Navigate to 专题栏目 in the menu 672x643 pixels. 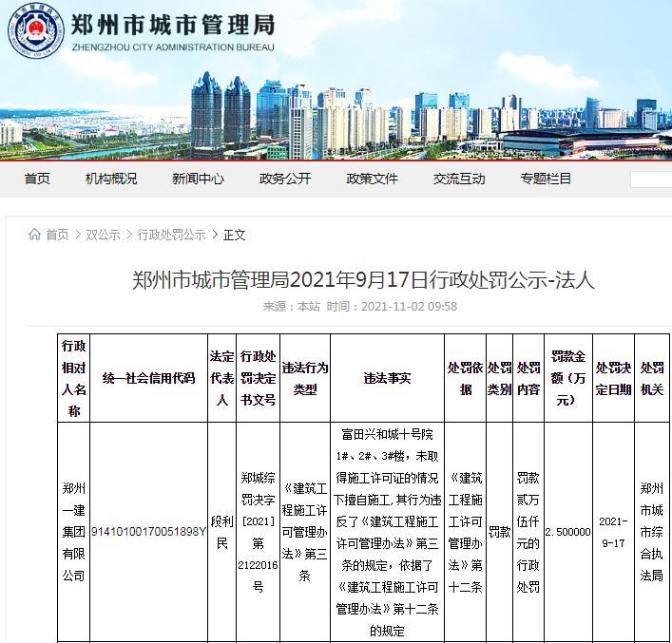click(x=546, y=179)
